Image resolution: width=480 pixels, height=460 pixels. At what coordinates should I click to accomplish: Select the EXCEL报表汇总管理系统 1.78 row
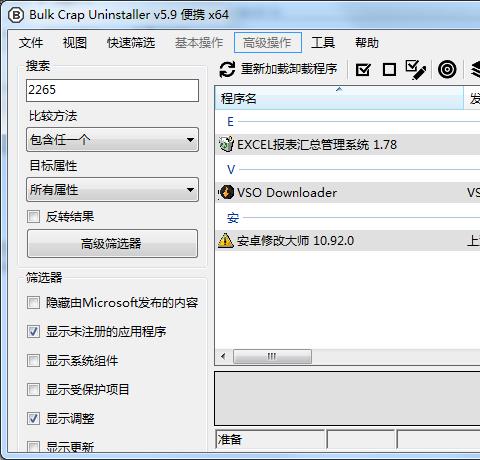click(x=348, y=144)
